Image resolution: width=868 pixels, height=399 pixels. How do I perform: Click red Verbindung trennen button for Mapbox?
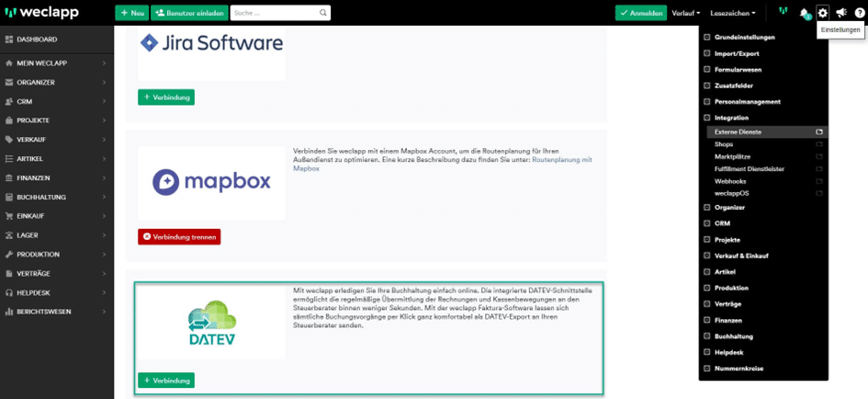coord(179,236)
